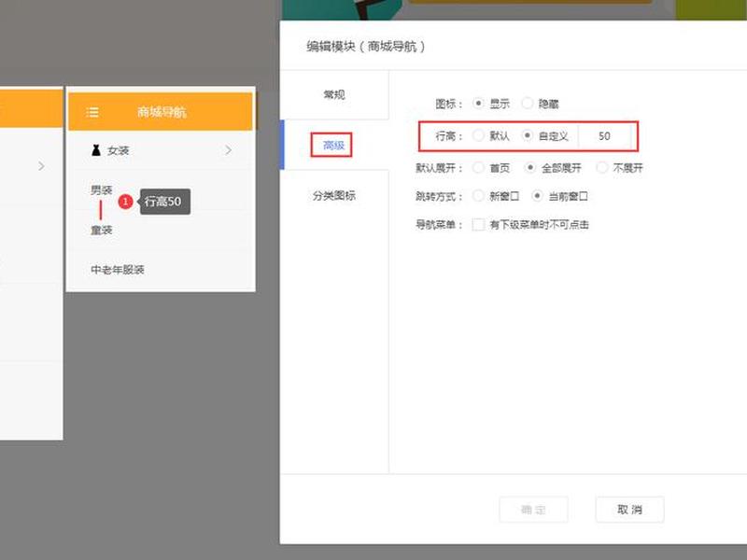Image resolution: width=747 pixels, height=560 pixels.
Task: Select 隐藏 radio for 图标
Action: click(x=528, y=104)
